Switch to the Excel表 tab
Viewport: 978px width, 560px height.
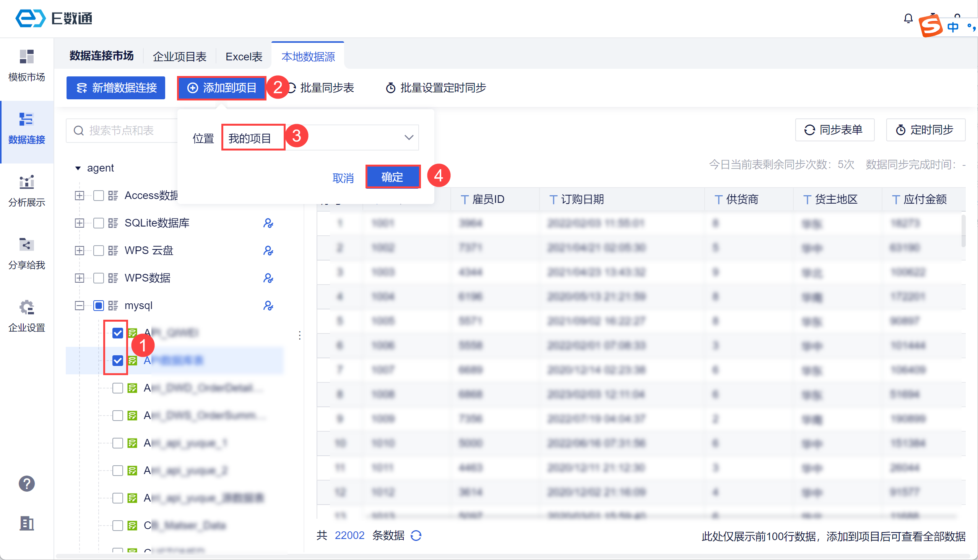[244, 57]
